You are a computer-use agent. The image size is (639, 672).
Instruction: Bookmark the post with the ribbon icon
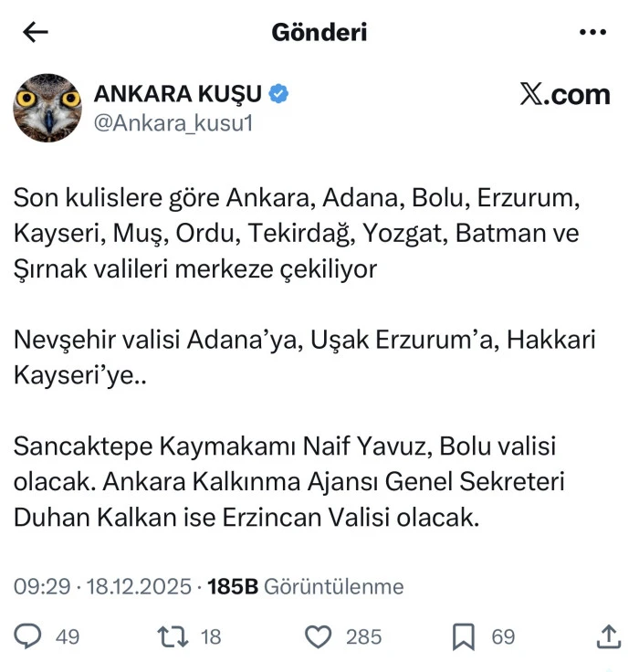pos(464,636)
